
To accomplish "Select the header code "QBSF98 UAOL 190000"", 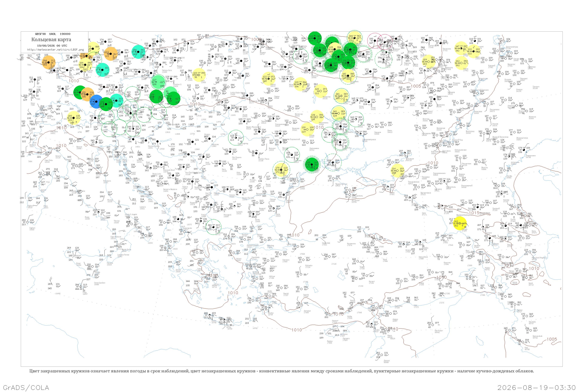I will pyautogui.click(x=53, y=34).
